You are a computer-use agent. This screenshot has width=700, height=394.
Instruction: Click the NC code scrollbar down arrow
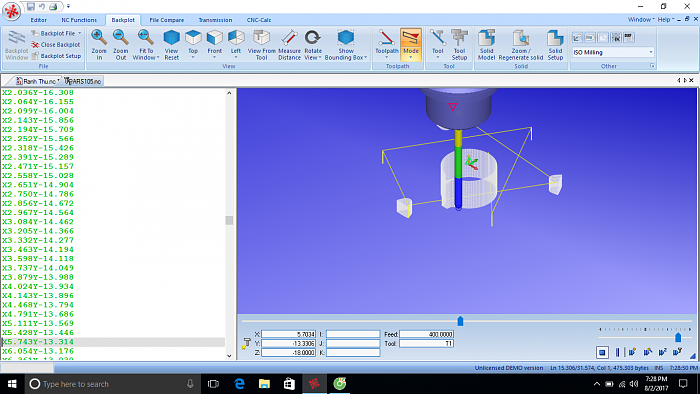(x=229, y=356)
